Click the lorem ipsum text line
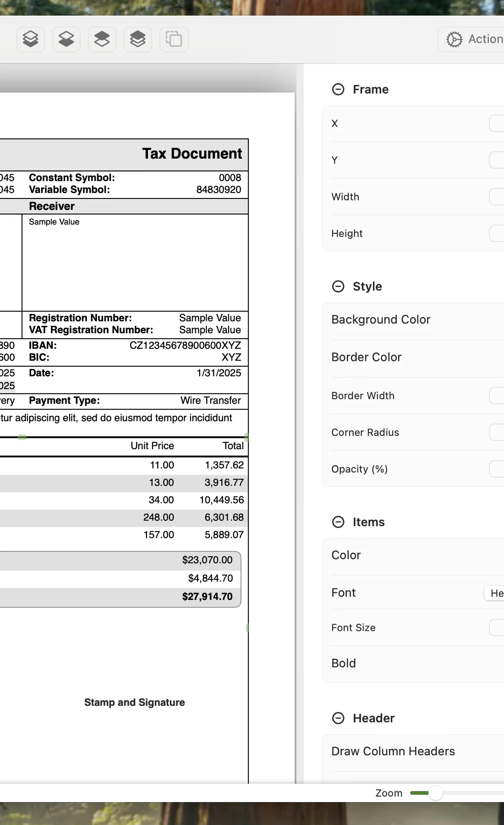 (116, 418)
